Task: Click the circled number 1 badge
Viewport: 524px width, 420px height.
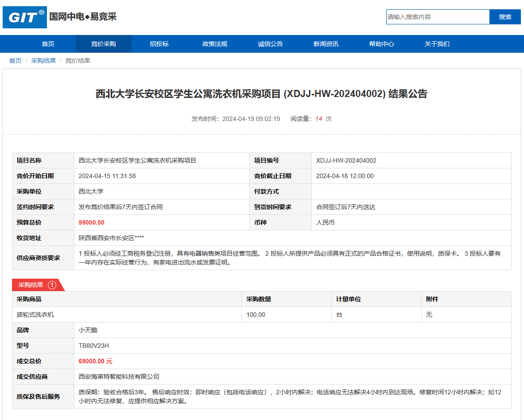Action: click(52, 285)
